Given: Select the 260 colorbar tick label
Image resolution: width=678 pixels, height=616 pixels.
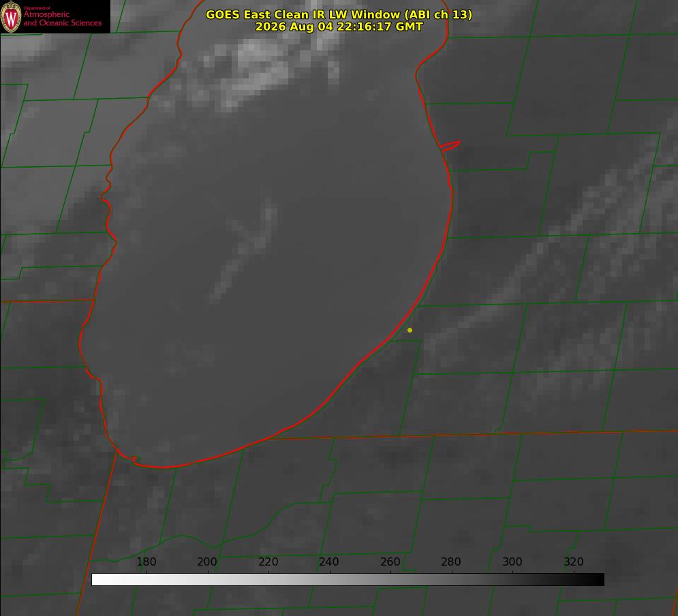Looking at the screenshot, I should coord(390,561).
